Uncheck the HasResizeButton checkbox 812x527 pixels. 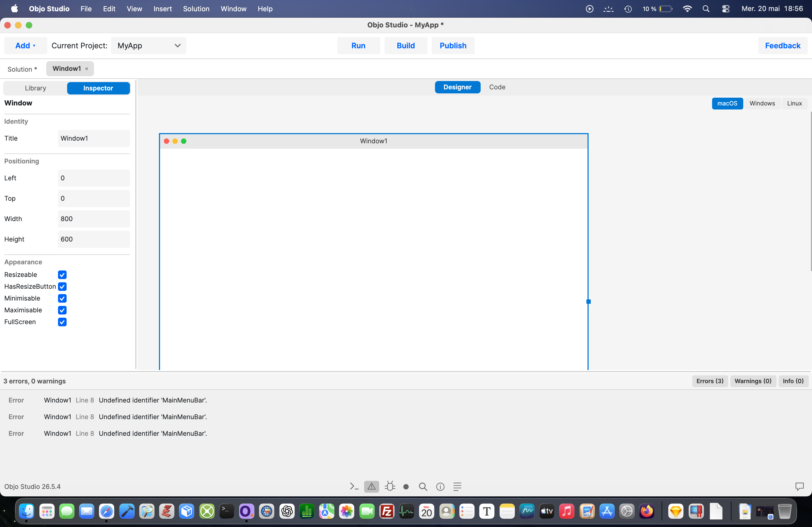(x=62, y=287)
